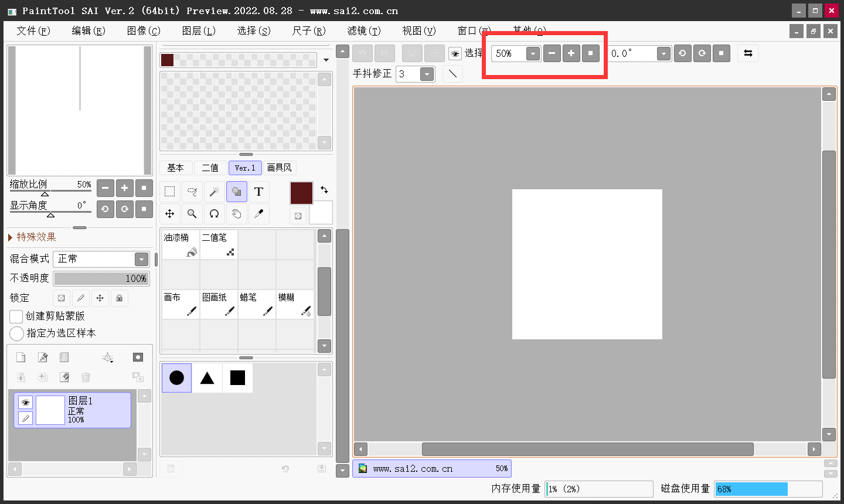Image resolution: width=844 pixels, height=504 pixels.
Task: Enable 创建剪贴蒙版 checkbox
Action: pos(16,316)
